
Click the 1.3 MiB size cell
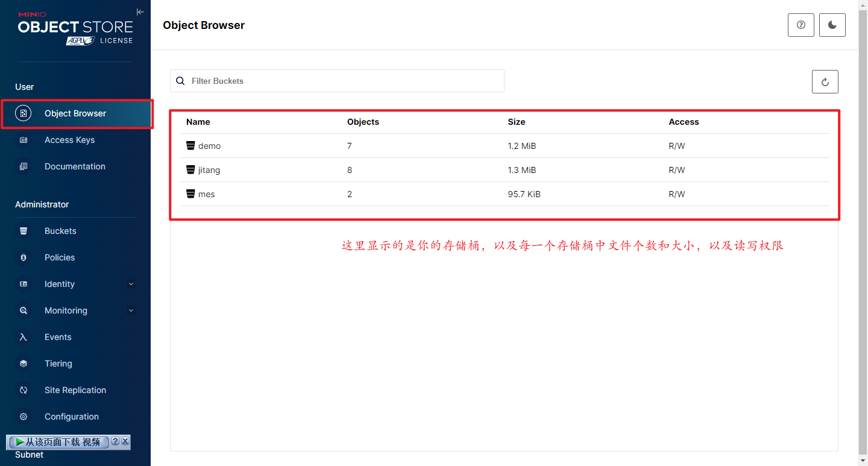point(522,170)
